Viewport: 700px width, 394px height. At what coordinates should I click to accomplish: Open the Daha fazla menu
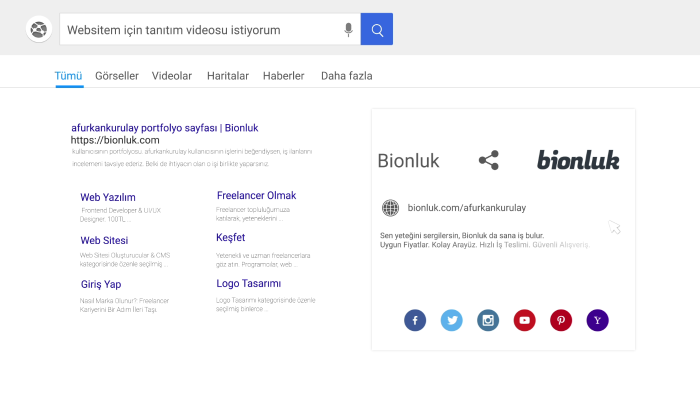pyautogui.click(x=346, y=76)
